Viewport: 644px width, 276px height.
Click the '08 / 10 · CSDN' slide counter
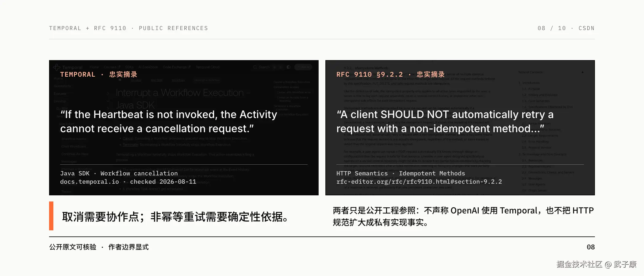coord(566,28)
